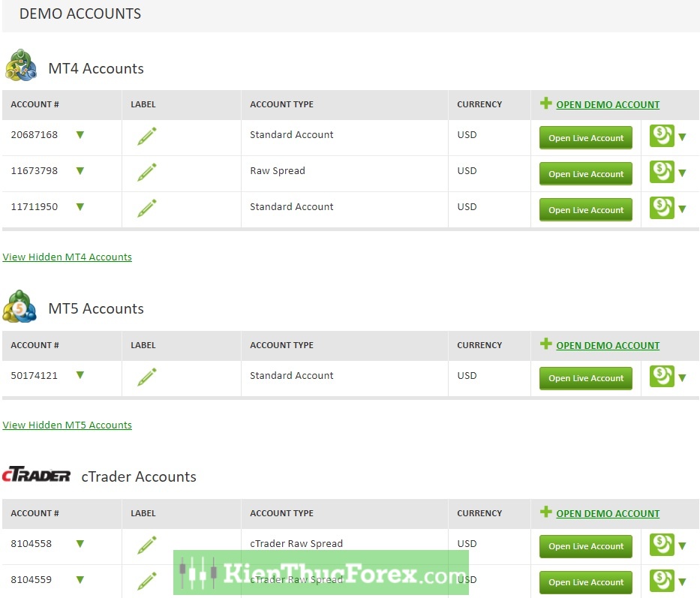Open demo account link in cTrader section
The image size is (700, 598).
[608, 513]
